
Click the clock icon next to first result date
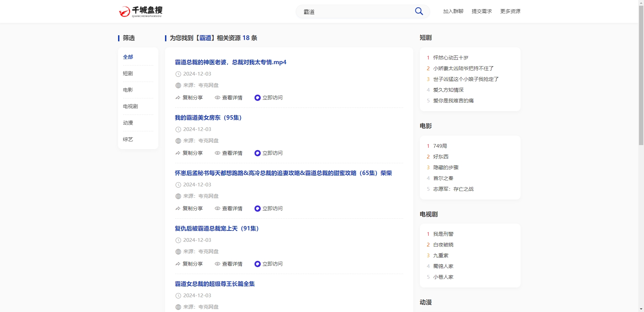click(177, 74)
